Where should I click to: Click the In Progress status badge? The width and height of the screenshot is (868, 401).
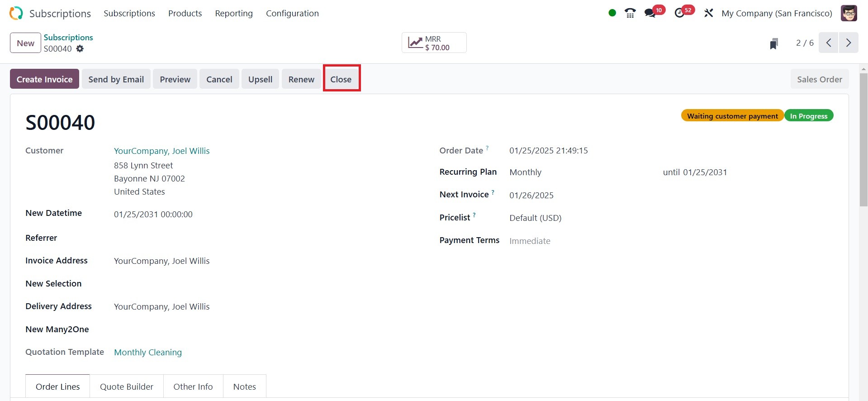click(x=809, y=116)
